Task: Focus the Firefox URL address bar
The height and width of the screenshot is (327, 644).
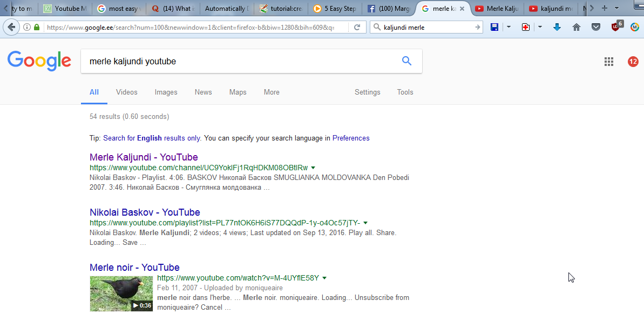Action: [x=190, y=27]
